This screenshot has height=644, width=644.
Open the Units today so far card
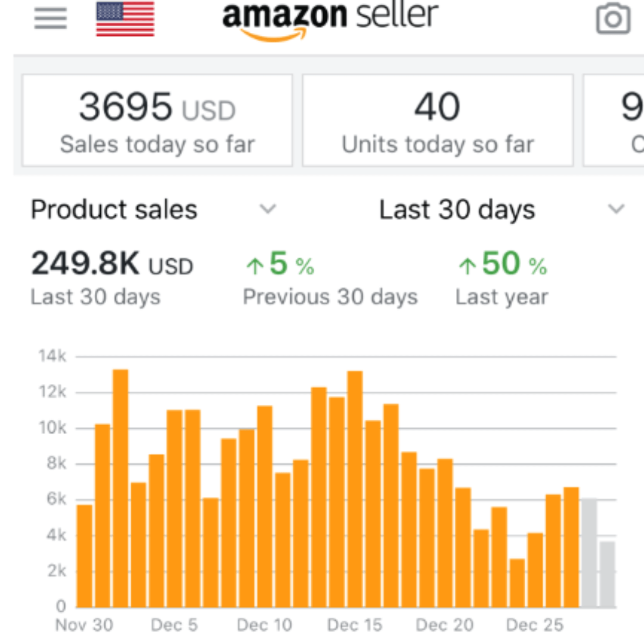point(438,120)
